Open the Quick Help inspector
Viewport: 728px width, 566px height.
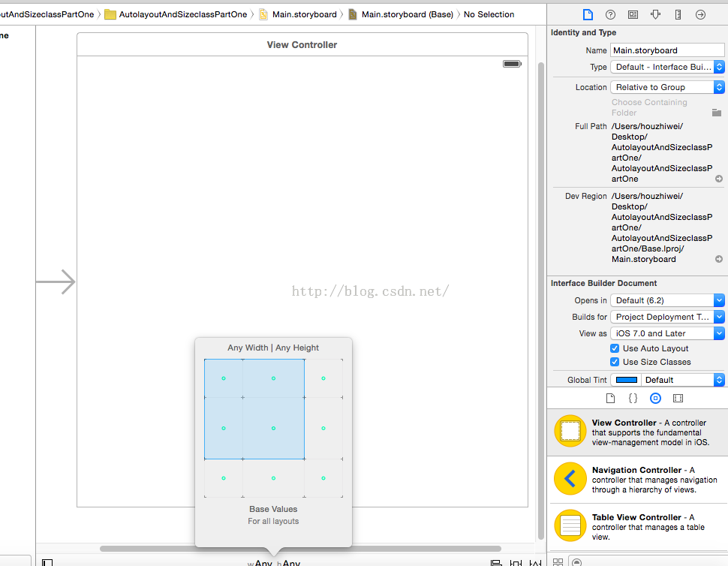pyautogui.click(x=610, y=15)
